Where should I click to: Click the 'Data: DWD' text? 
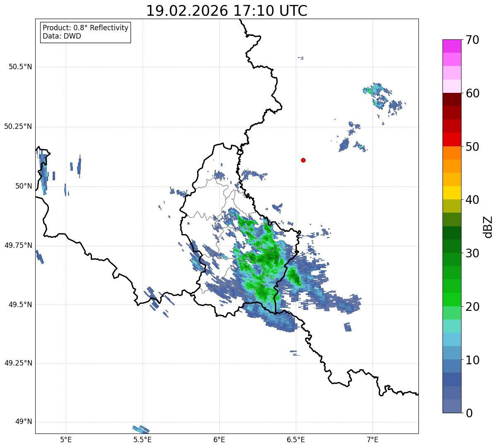[62, 36]
